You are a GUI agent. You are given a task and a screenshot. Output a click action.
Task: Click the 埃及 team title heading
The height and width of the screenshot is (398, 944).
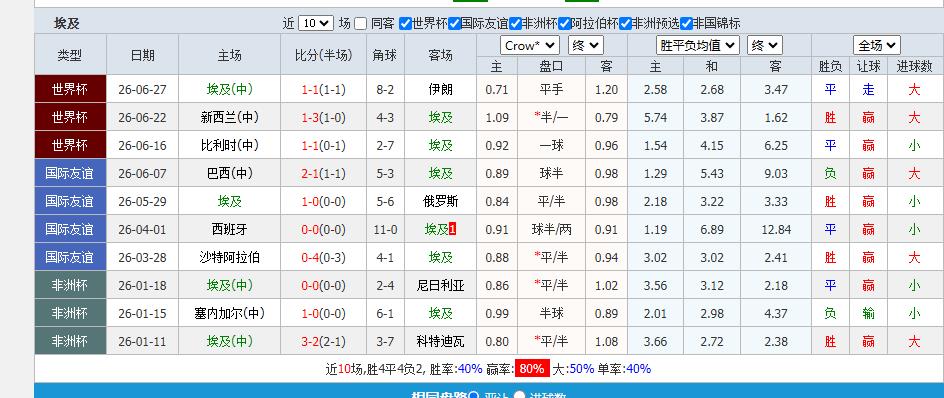point(67,23)
